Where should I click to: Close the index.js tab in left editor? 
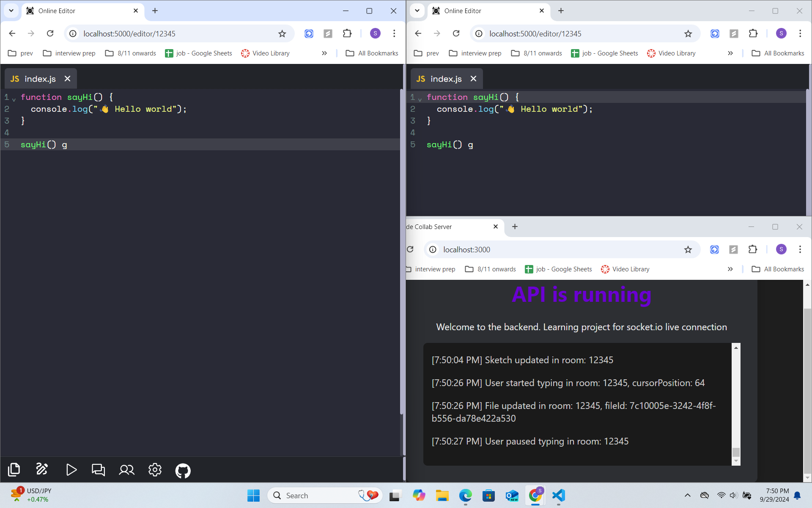(67, 79)
